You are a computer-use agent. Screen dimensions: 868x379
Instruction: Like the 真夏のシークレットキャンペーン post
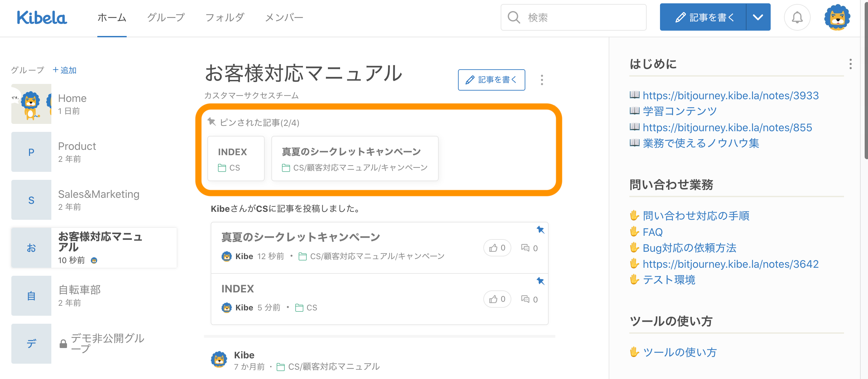click(497, 248)
